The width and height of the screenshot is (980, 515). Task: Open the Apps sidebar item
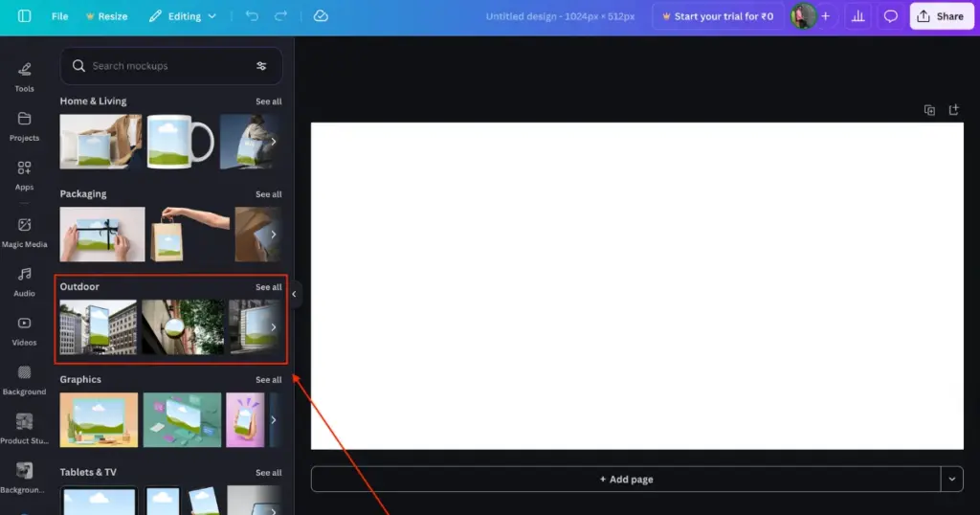click(24, 175)
